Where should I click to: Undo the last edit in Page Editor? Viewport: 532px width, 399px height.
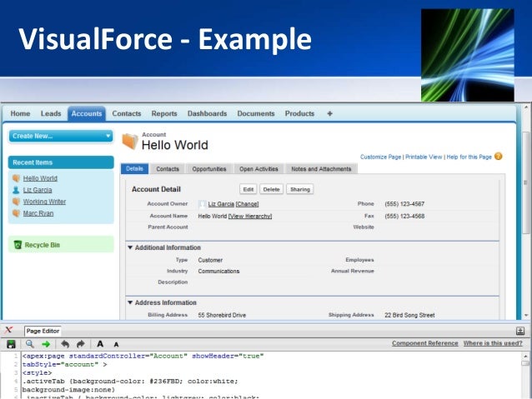coord(65,344)
